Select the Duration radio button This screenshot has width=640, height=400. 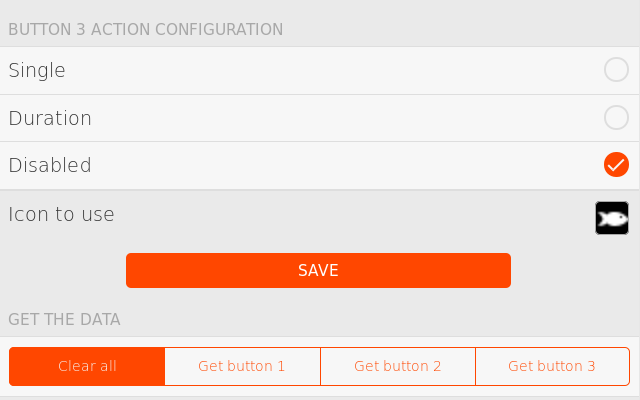point(616,118)
